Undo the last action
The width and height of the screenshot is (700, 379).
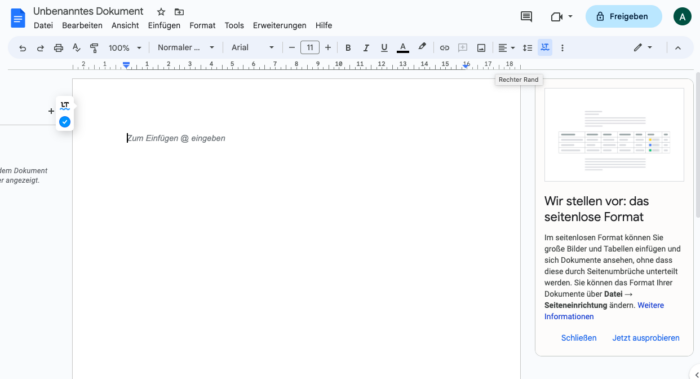pos(22,48)
